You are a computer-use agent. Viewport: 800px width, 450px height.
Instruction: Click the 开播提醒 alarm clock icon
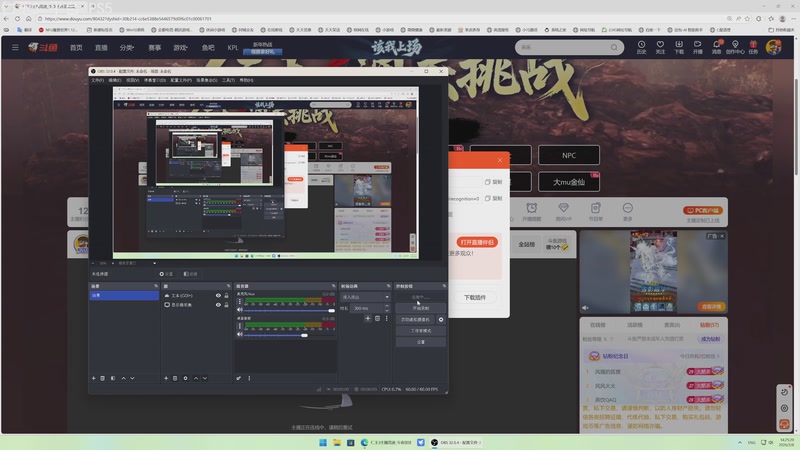(532, 208)
